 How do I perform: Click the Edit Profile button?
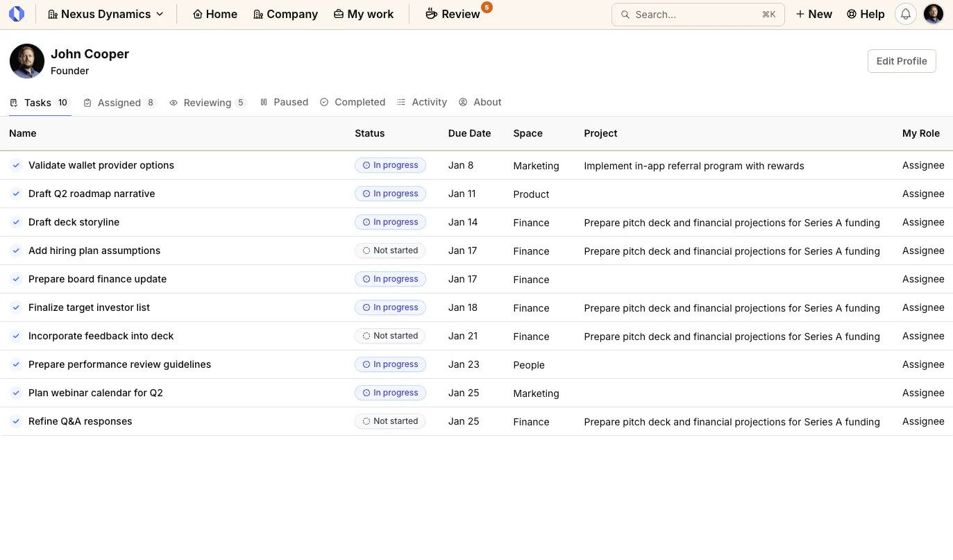[x=901, y=61]
